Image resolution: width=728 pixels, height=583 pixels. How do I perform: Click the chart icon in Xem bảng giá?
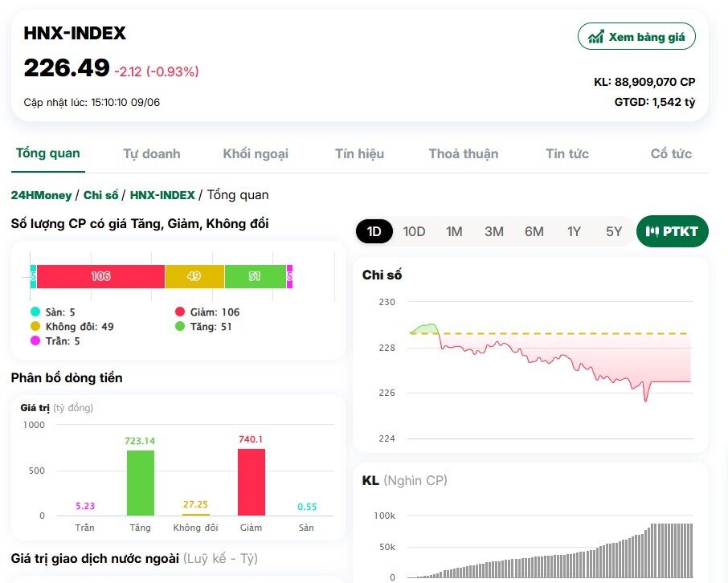point(596,37)
